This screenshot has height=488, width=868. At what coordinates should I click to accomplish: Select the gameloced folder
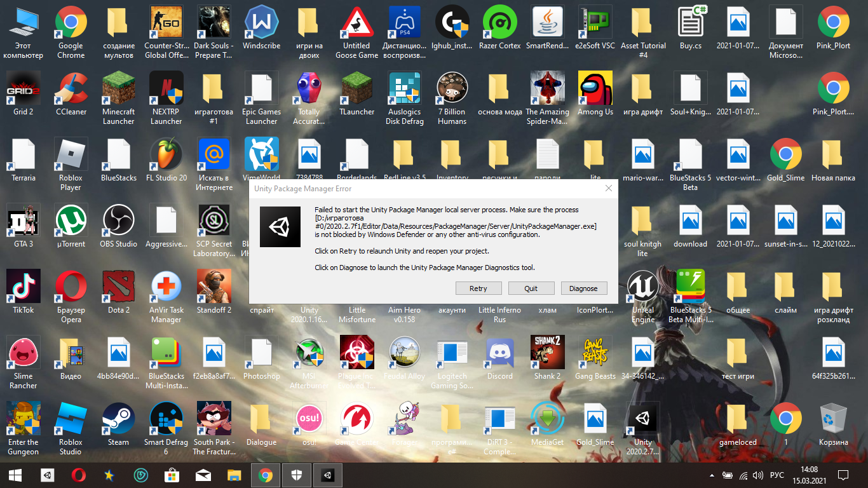[x=738, y=424]
